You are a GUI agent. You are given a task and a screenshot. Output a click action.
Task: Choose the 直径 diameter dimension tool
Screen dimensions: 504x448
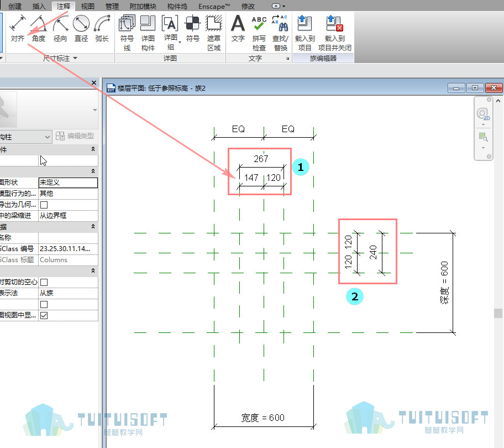click(x=81, y=29)
